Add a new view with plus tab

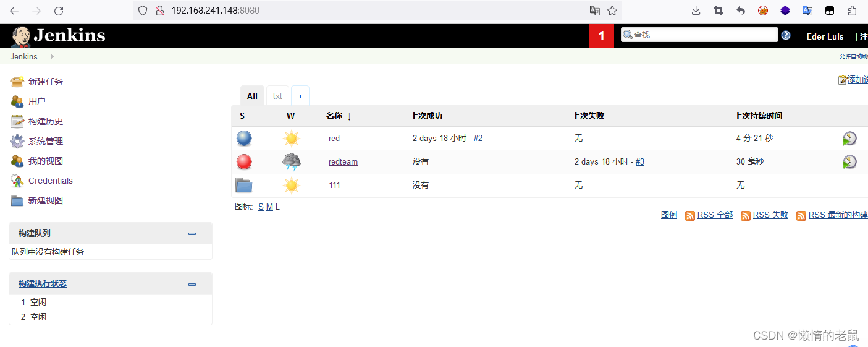pos(300,96)
